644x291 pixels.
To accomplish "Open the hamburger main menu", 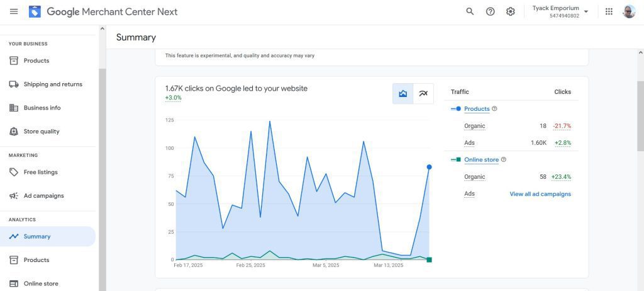I will pos(14,11).
